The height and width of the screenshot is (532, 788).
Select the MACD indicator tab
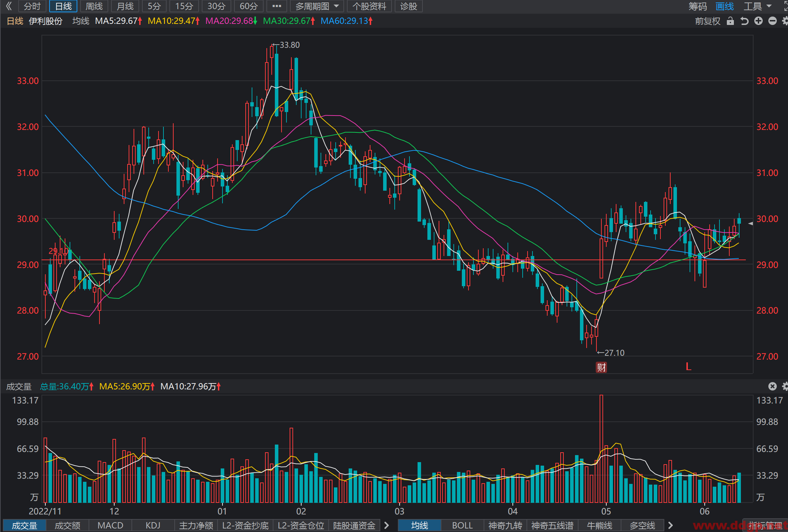(110, 525)
